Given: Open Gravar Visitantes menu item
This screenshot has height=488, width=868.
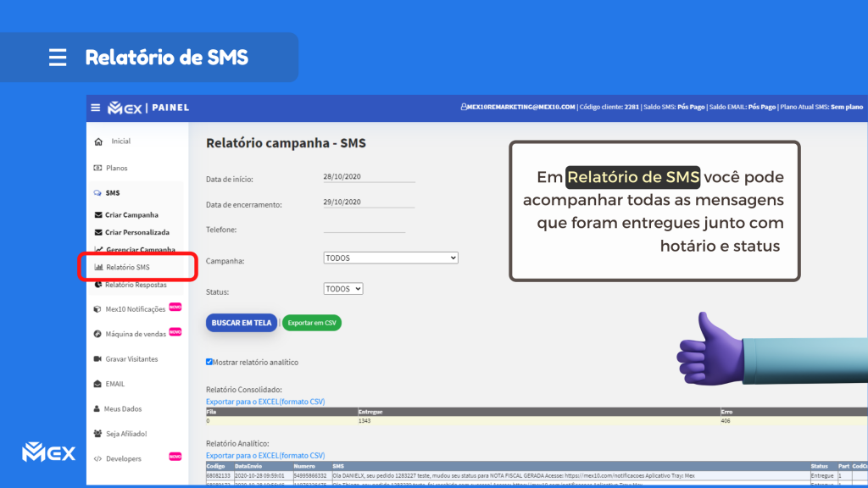Looking at the screenshot, I should tap(131, 359).
